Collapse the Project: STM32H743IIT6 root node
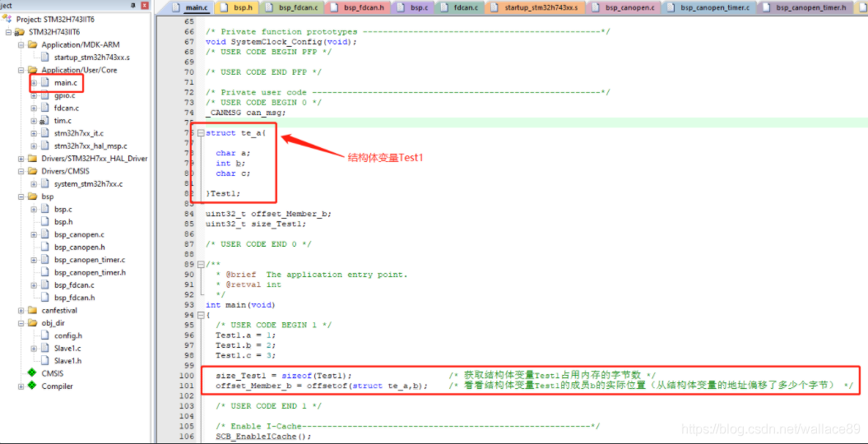Image resolution: width=868 pixels, height=444 pixels. [8, 32]
